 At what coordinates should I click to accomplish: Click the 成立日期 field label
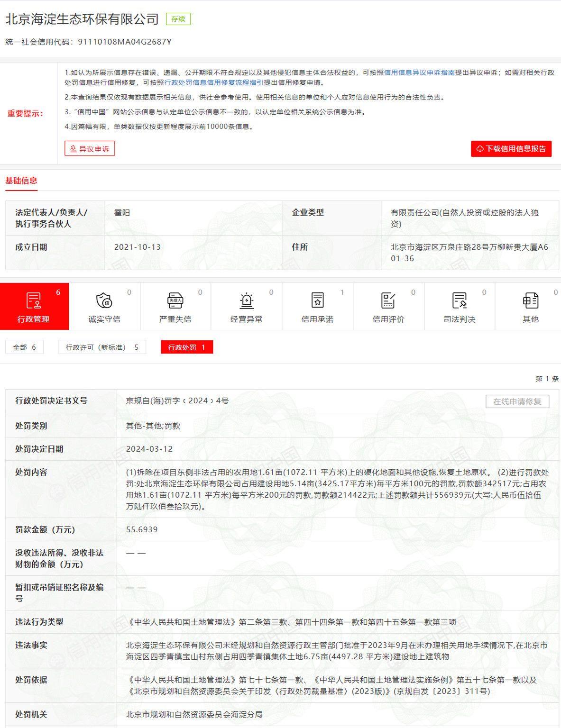[31, 247]
